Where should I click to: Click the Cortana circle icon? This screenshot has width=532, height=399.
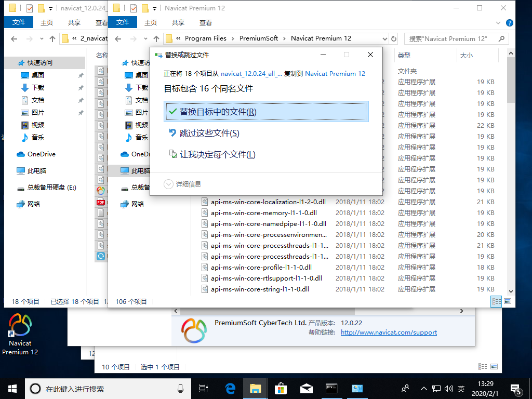(x=35, y=389)
